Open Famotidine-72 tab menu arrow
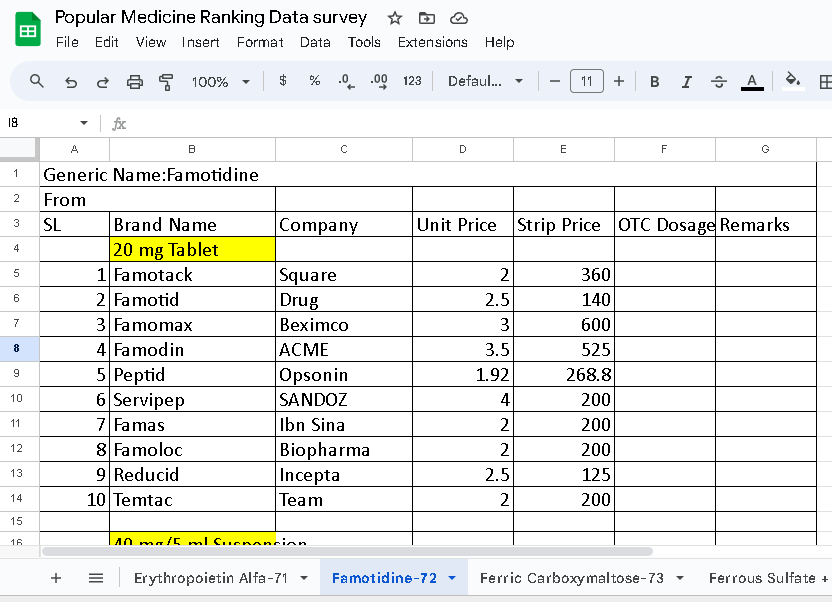 click(452, 578)
